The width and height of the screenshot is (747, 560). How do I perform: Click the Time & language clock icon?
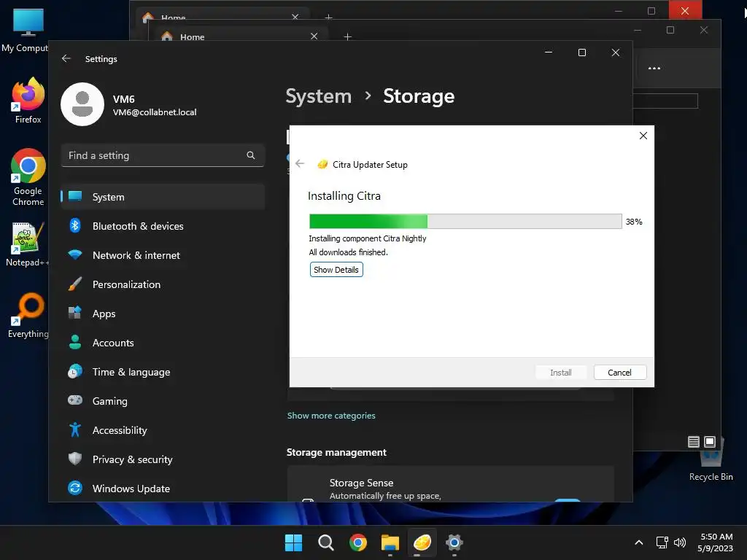[x=75, y=371]
